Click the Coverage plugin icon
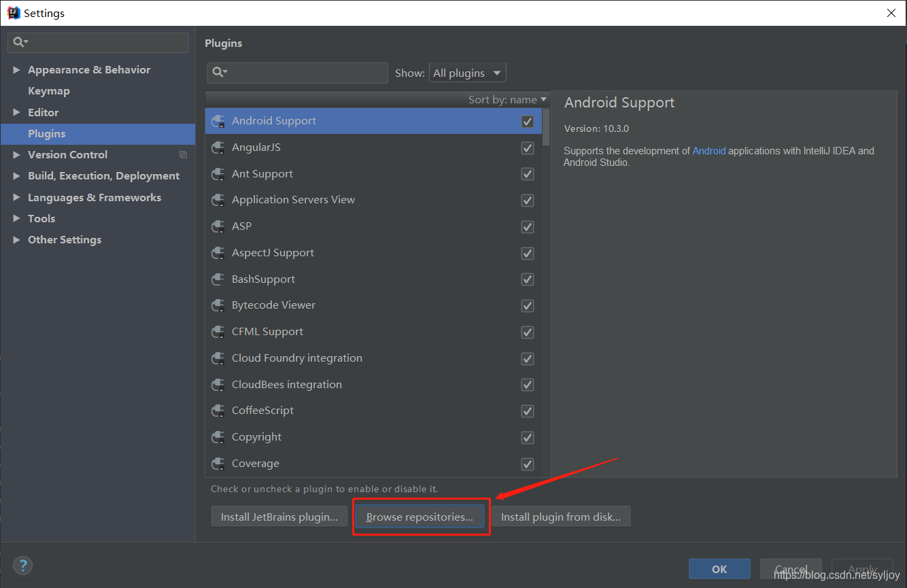This screenshot has width=907, height=588. point(218,464)
